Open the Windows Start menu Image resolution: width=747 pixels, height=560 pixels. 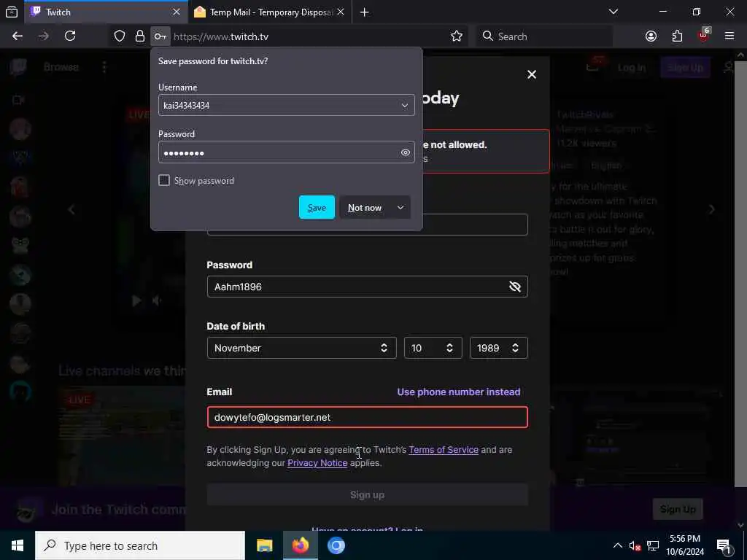pos(18,545)
